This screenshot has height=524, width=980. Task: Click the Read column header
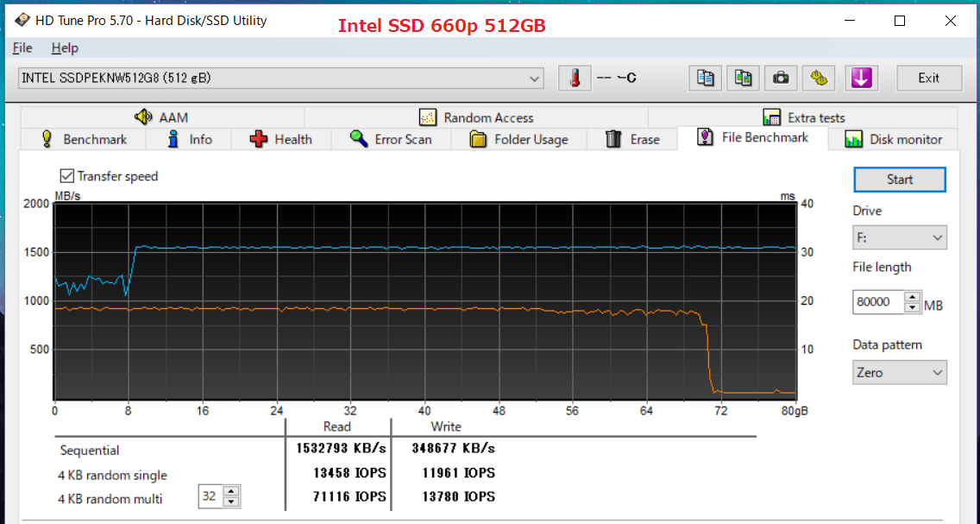click(x=336, y=426)
